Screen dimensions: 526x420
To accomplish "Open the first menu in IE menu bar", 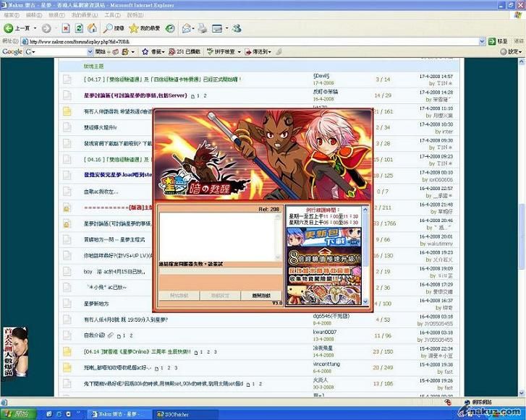I will pyautogui.click(x=11, y=14).
